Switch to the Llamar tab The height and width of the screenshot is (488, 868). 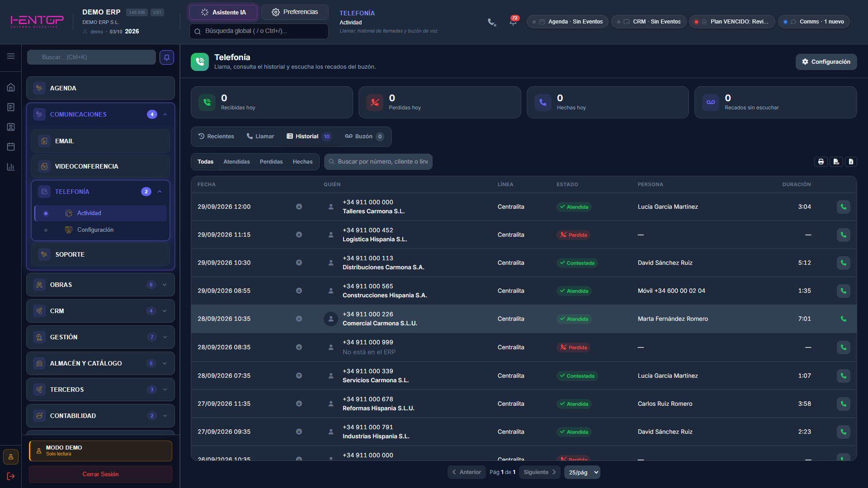point(260,136)
